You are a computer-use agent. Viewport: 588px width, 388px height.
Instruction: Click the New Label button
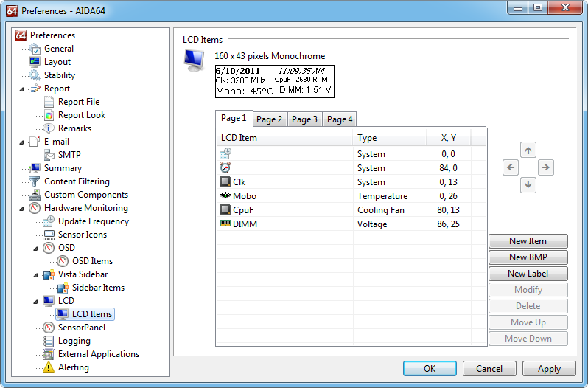(x=528, y=274)
